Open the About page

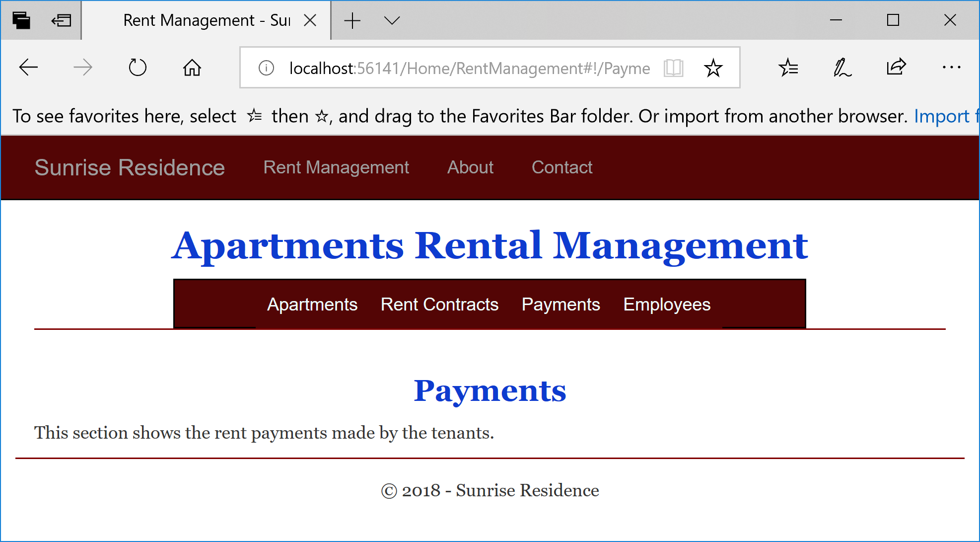[470, 167]
